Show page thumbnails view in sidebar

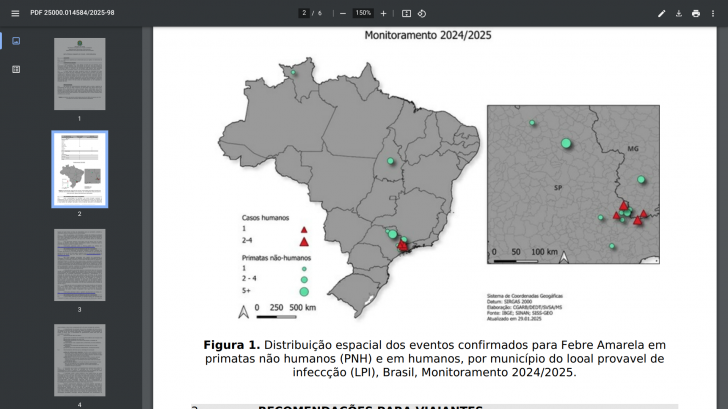click(16, 41)
